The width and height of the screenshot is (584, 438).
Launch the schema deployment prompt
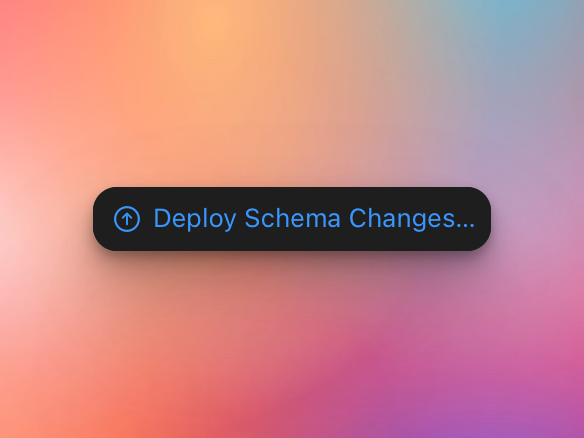click(292, 219)
